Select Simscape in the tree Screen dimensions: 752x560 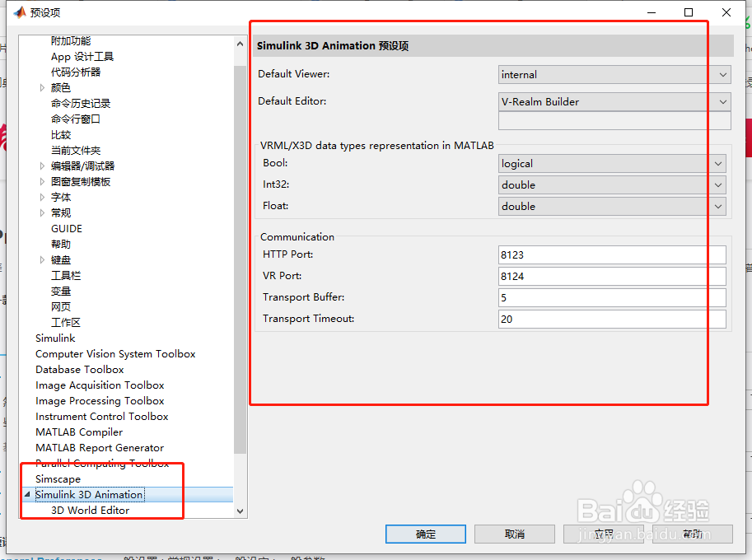pyautogui.click(x=58, y=479)
